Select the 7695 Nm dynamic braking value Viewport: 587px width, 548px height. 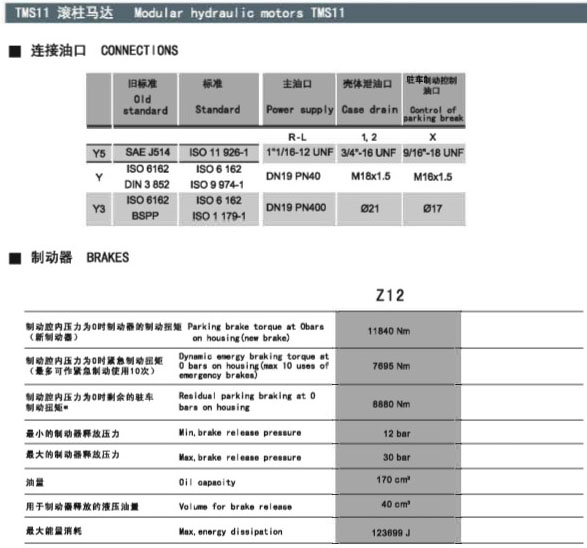pyautogui.click(x=391, y=366)
